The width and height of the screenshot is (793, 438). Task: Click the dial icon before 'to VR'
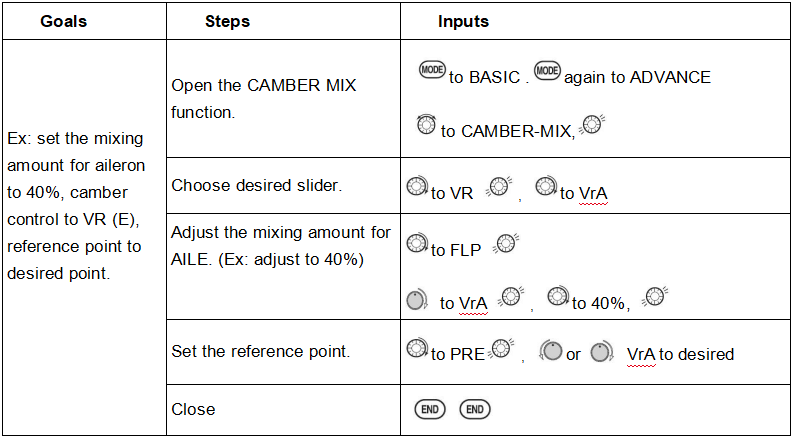click(417, 187)
